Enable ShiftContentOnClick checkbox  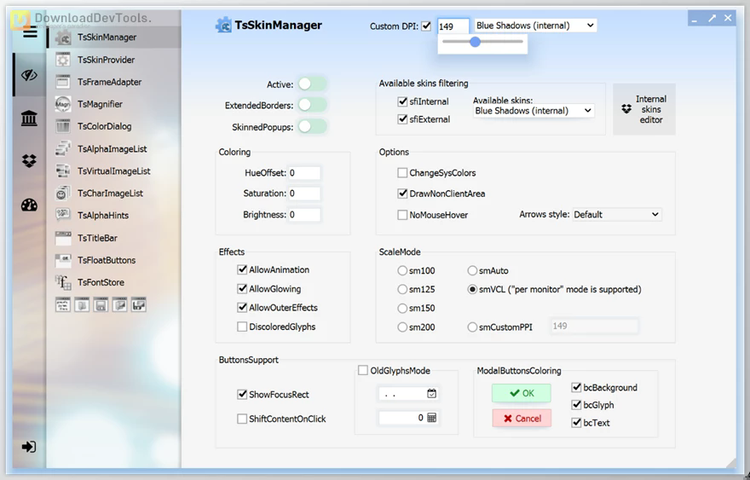coord(242,419)
